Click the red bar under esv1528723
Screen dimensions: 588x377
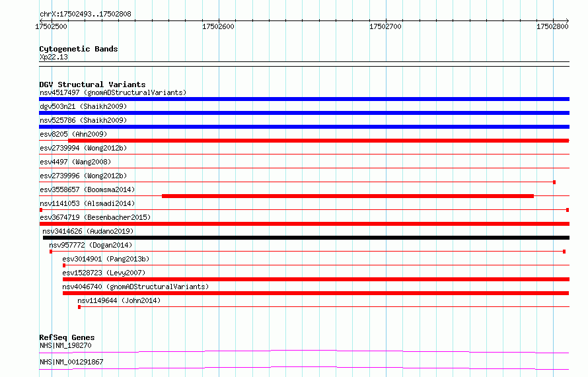point(316,279)
